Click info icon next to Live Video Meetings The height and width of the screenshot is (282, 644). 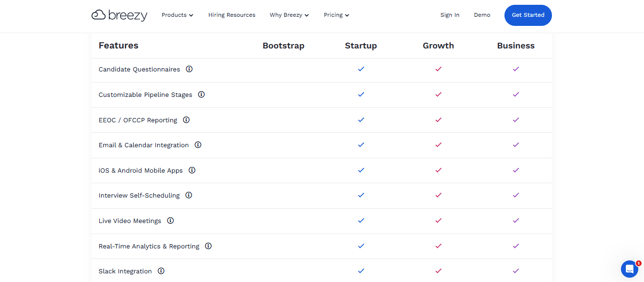coord(170,221)
